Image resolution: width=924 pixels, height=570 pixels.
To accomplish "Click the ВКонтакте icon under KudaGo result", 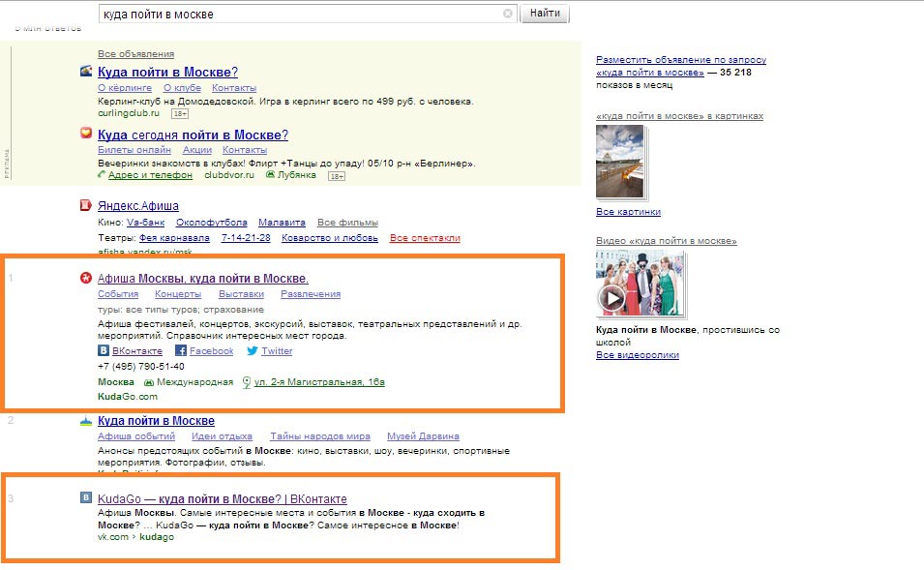I will (x=104, y=351).
